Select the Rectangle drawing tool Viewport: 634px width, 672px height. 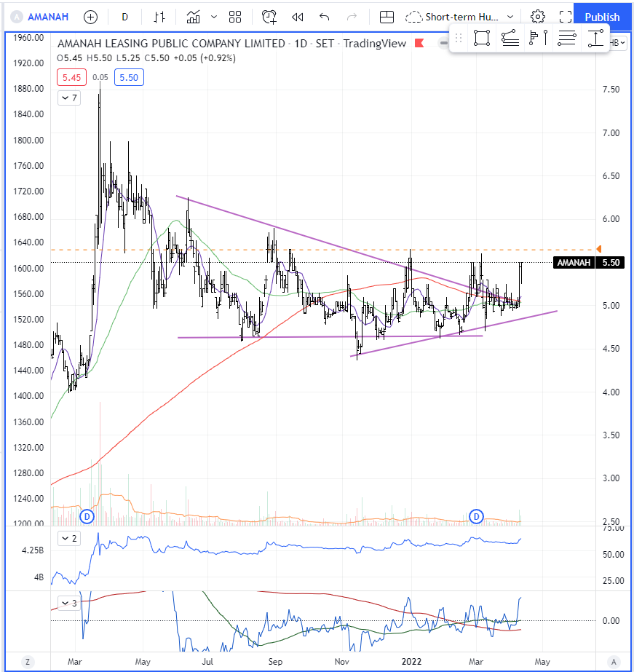coord(481,38)
